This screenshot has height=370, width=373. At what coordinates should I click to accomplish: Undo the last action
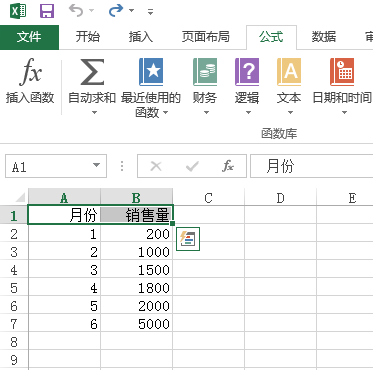click(76, 11)
